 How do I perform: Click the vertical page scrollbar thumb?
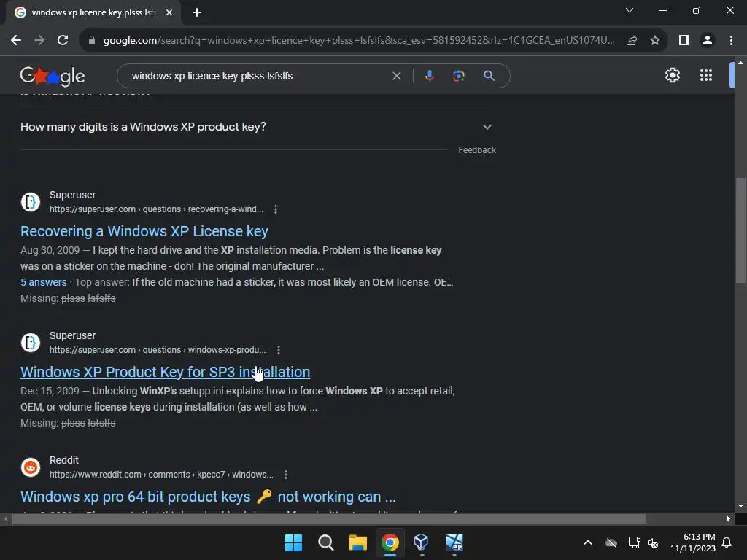[x=740, y=230]
